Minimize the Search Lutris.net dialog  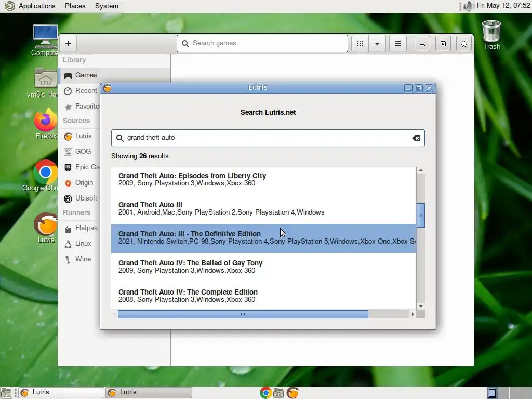pyautogui.click(x=408, y=88)
